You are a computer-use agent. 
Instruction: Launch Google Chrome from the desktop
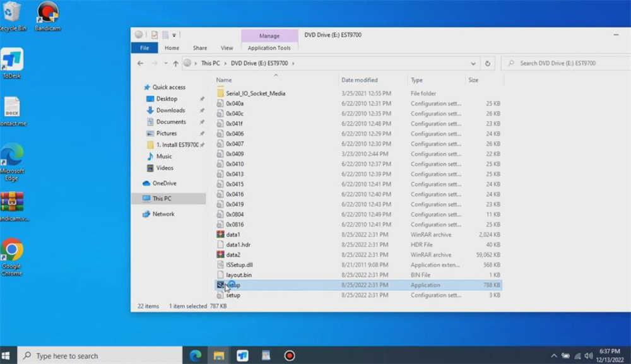click(x=11, y=257)
